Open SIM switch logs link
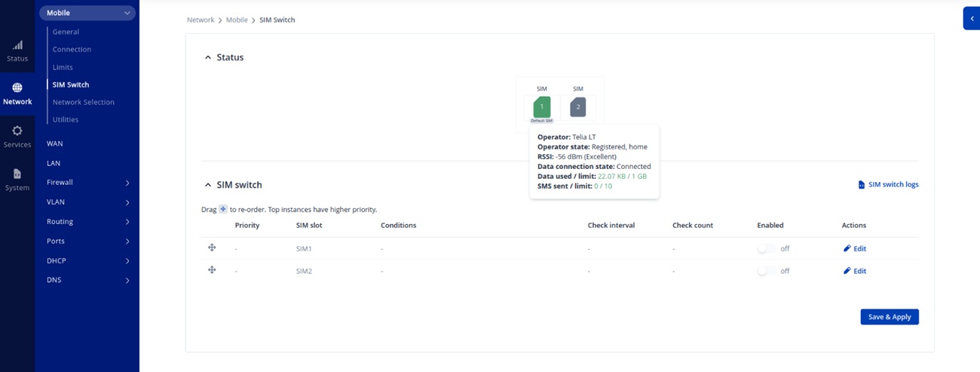 pos(888,184)
